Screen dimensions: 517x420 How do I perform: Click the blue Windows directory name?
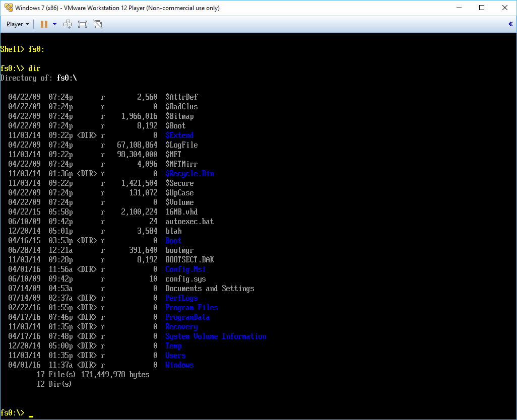[x=179, y=365]
